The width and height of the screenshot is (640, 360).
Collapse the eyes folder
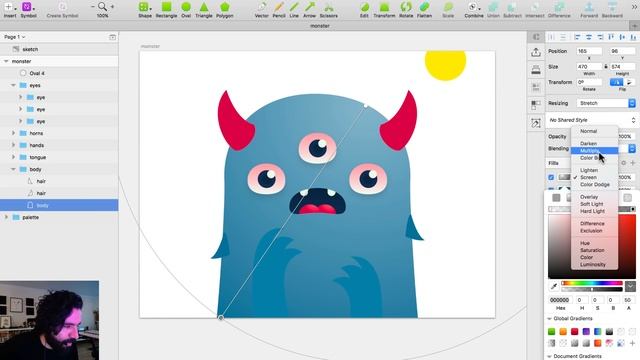click(x=13, y=85)
